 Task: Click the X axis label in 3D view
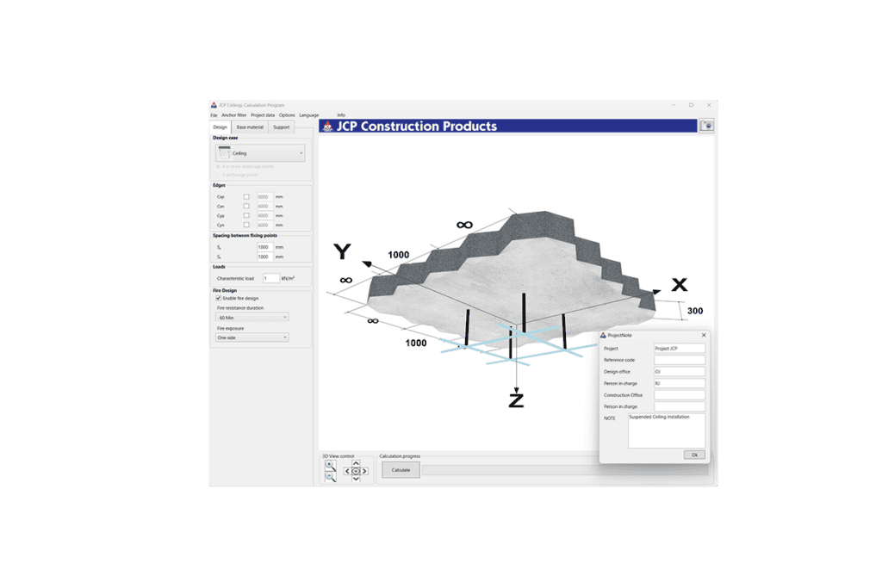coord(680,284)
